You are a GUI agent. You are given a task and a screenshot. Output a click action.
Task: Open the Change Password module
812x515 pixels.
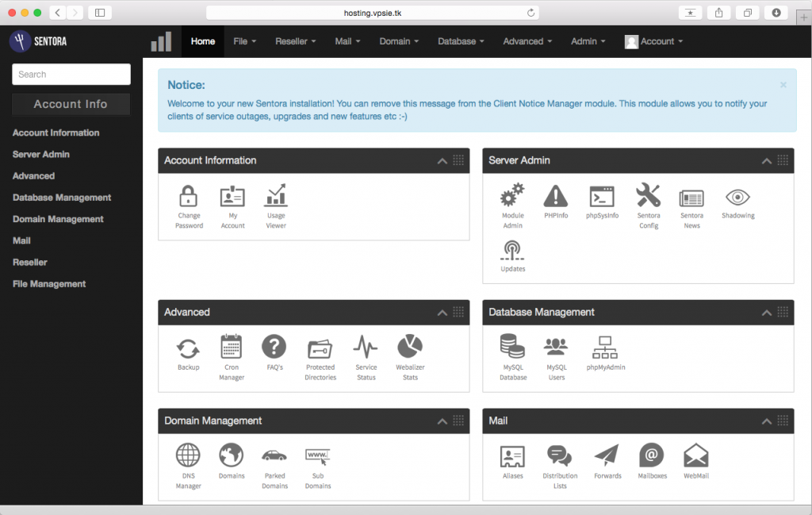click(189, 206)
